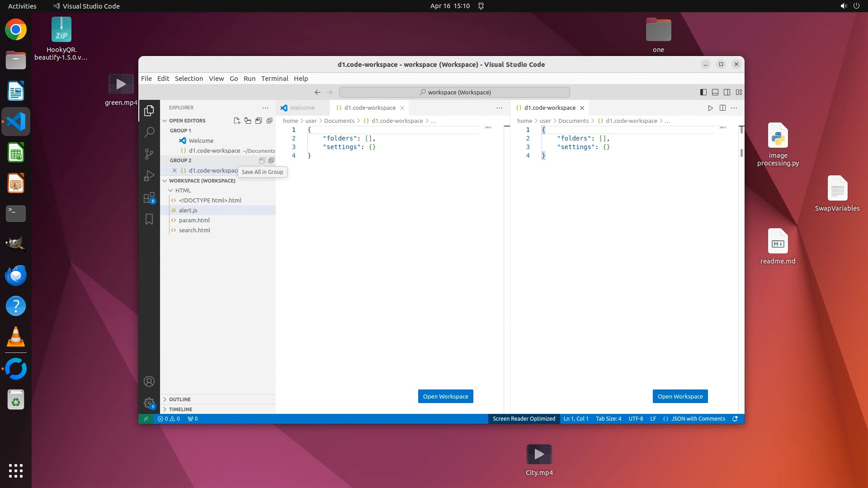Click the Run play icon in editor toolbar
The height and width of the screenshot is (488, 868).
click(710, 108)
